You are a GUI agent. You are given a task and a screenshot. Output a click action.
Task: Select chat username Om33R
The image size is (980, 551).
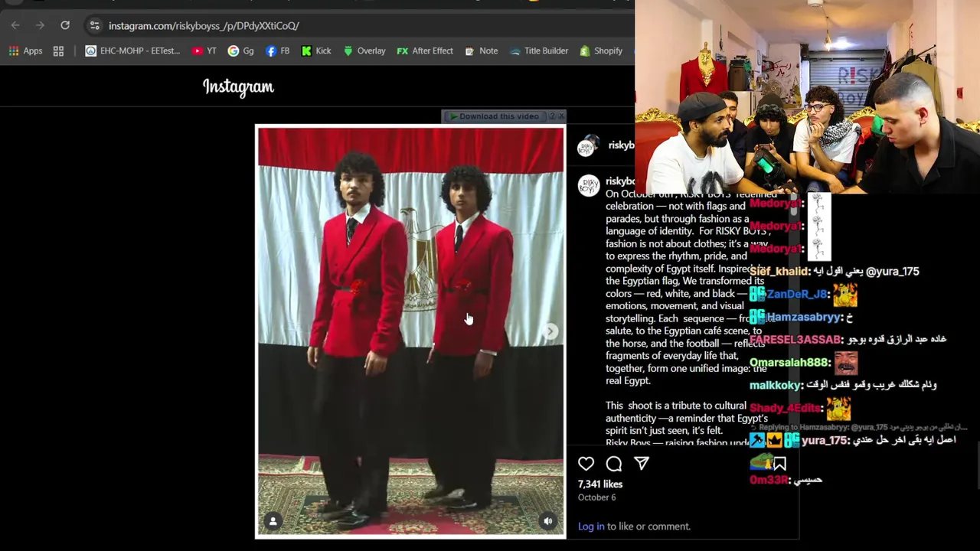[x=769, y=480]
